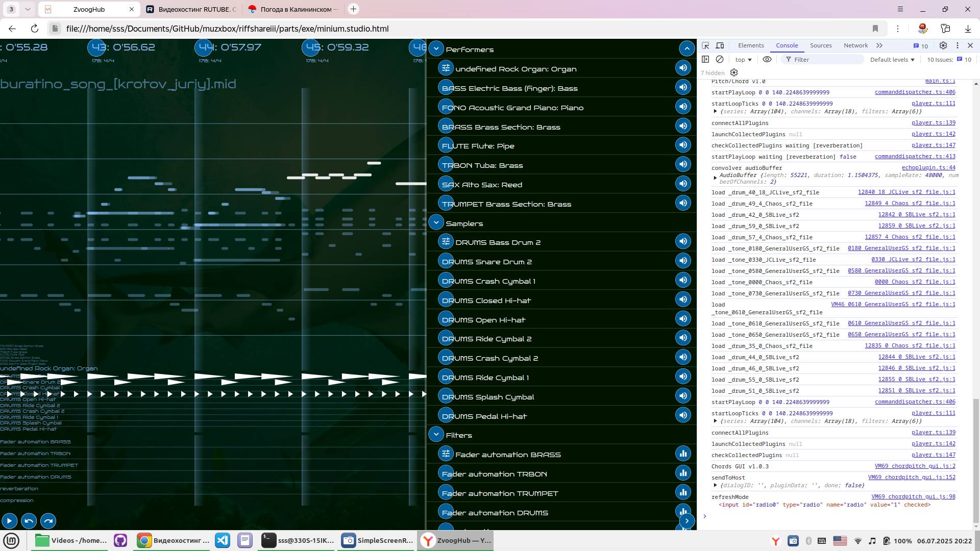Image resolution: width=980 pixels, height=551 pixels.
Task: Open the commanddispatcher.ts:406 source link
Action: [915, 92]
